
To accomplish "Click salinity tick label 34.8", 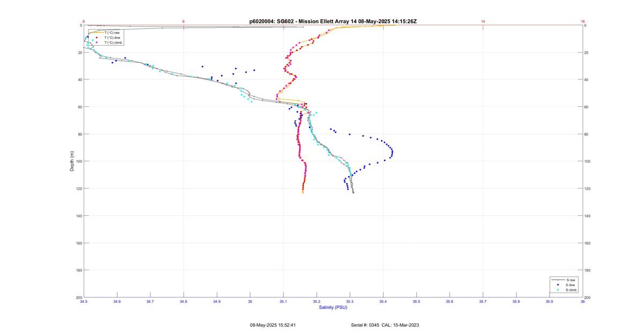I will coord(183,301).
